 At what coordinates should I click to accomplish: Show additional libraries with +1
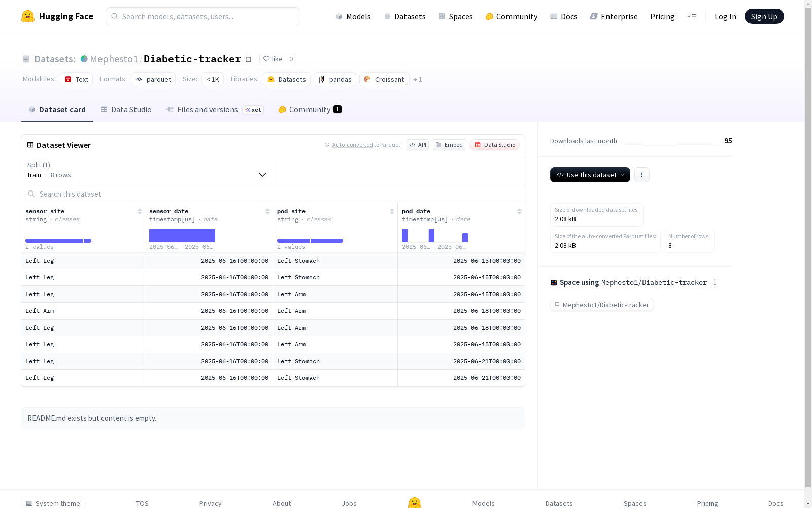coord(418,80)
